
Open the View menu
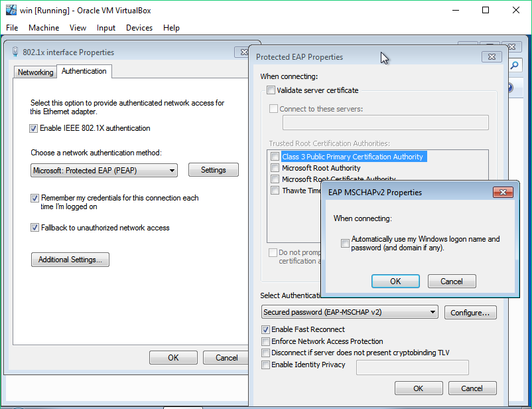pyautogui.click(x=78, y=28)
